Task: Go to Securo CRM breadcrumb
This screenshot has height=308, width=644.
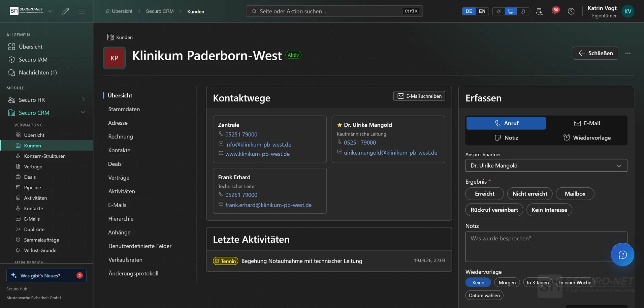Action: coord(160,11)
